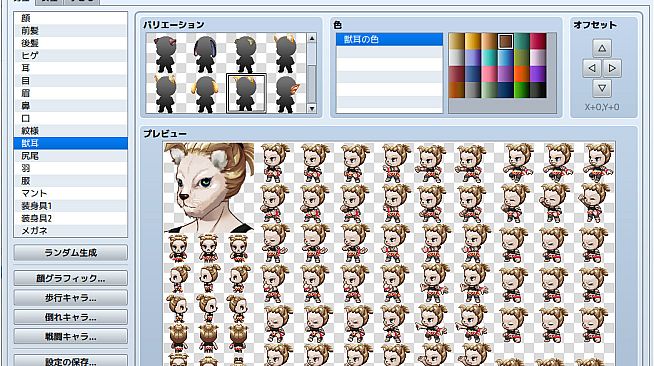Select 口 in the parts list

(x=70, y=118)
